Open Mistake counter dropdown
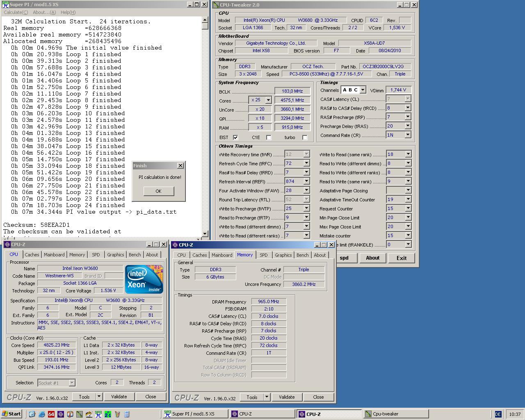 (408, 235)
